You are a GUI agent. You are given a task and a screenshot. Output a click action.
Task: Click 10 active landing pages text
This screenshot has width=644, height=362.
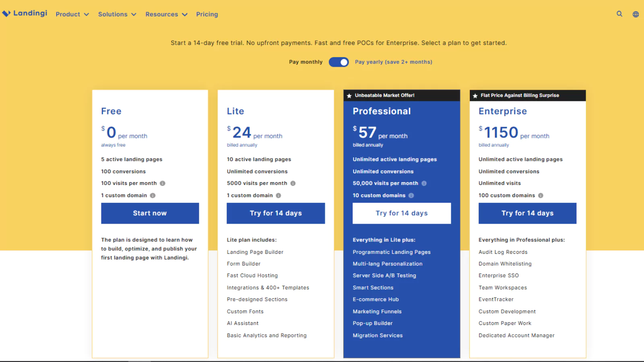259,159
